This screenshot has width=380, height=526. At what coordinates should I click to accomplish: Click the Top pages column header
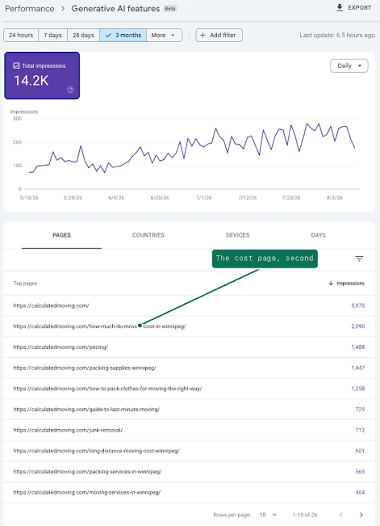pyautogui.click(x=25, y=283)
